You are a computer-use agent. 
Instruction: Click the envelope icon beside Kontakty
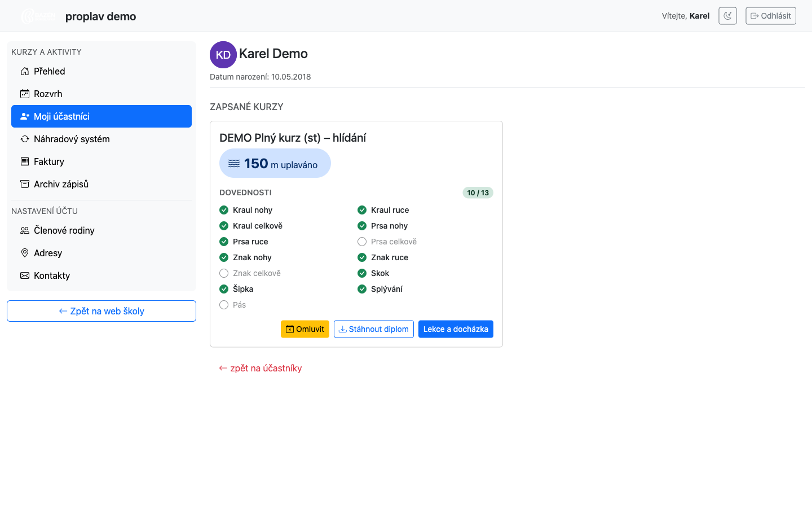(x=25, y=275)
